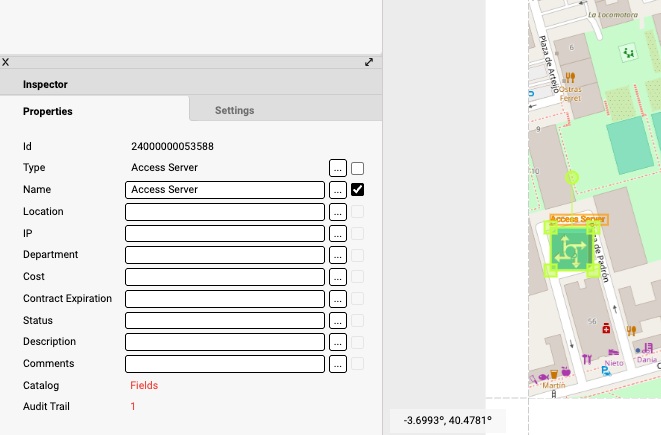Viewport: 661px width, 435px height.
Task: Click the playground icon in the green park
Action: click(x=627, y=53)
